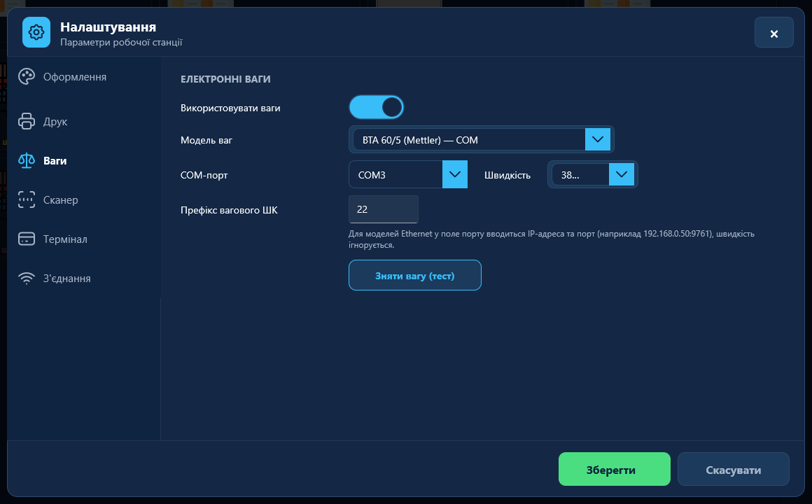Close the Налаштування dialog
The image size is (812, 504).
[x=773, y=33]
